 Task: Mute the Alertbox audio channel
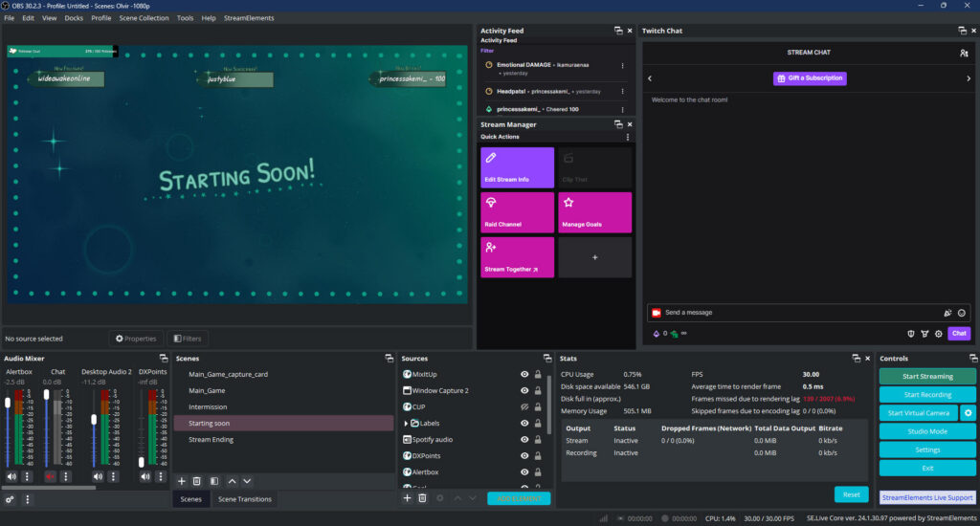point(11,476)
